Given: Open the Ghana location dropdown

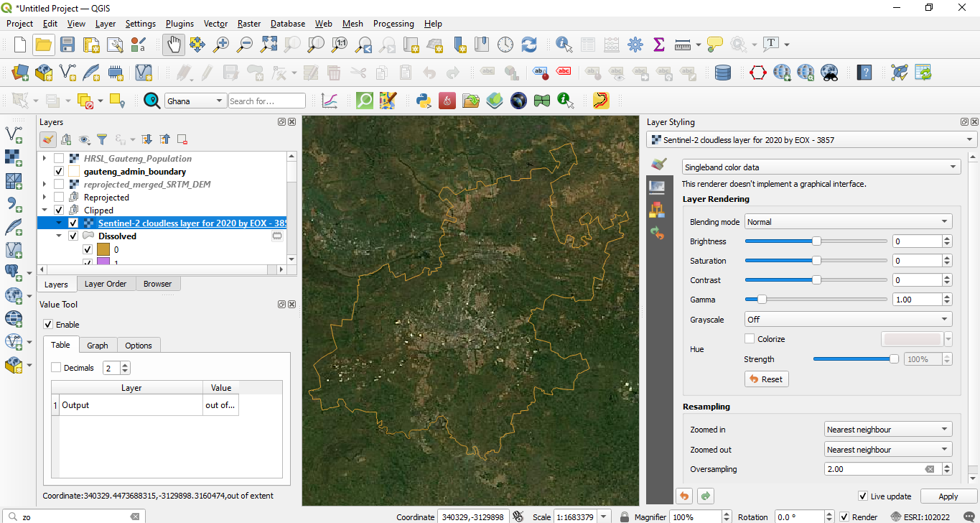Looking at the screenshot, I should tap(195, 101).
